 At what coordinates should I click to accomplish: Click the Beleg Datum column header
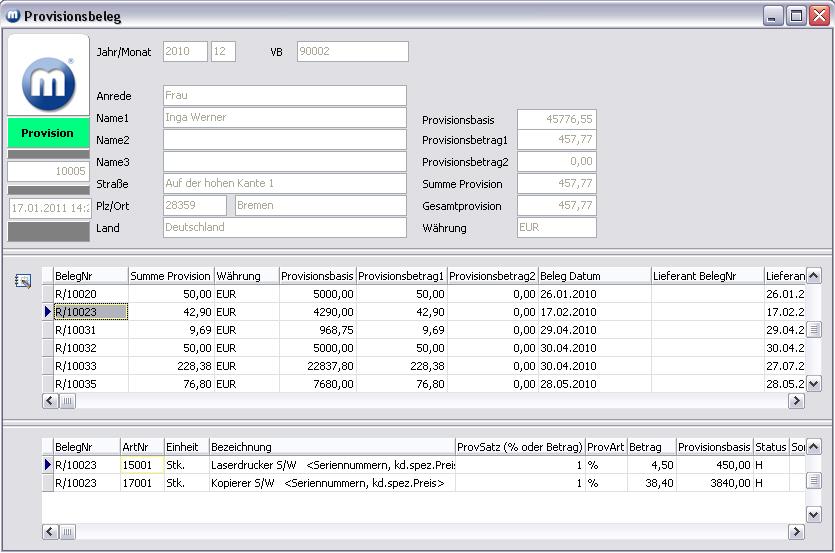(x=594, y=276)
